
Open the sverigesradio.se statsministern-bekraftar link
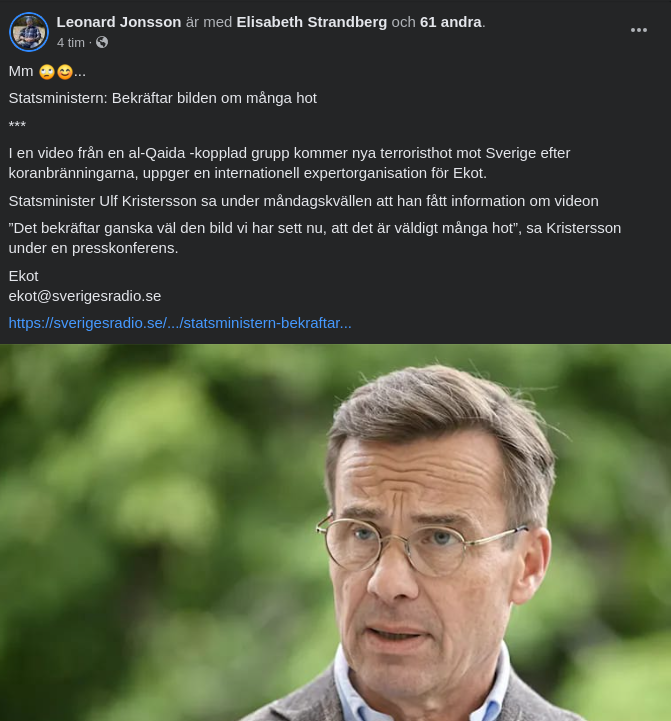[180, 323]
